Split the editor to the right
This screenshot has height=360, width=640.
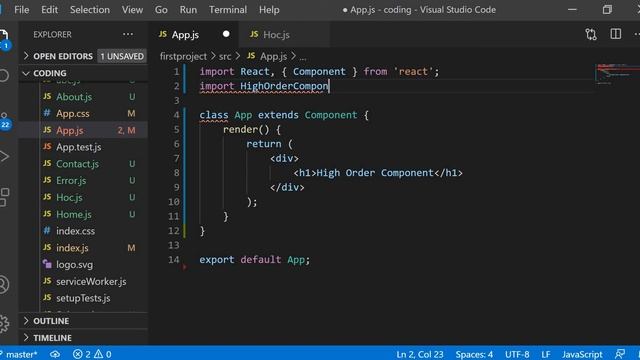616,34
